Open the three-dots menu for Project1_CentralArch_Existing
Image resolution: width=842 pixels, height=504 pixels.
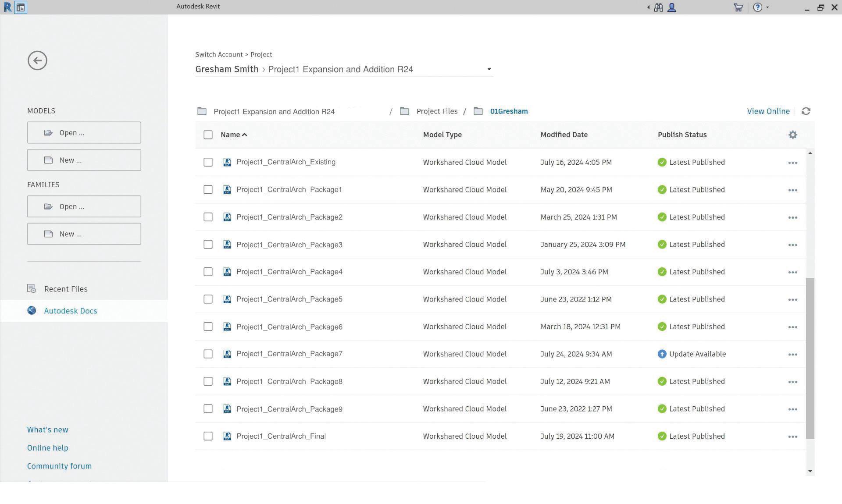coord(792,163)
